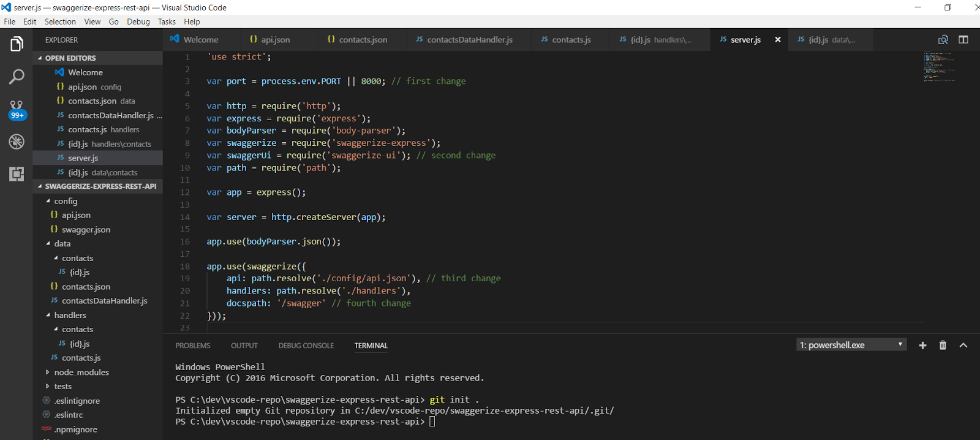Viewport: 980px width, 440px height.
Task: Open the Help menu
Action: pos(192,21)
